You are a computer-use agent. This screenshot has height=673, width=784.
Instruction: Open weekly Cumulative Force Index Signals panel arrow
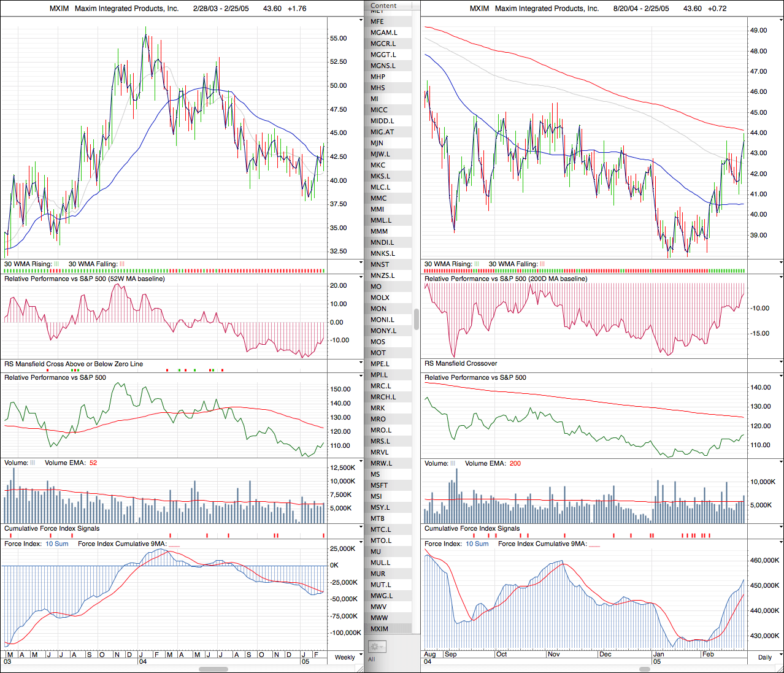tap(361, 528)
